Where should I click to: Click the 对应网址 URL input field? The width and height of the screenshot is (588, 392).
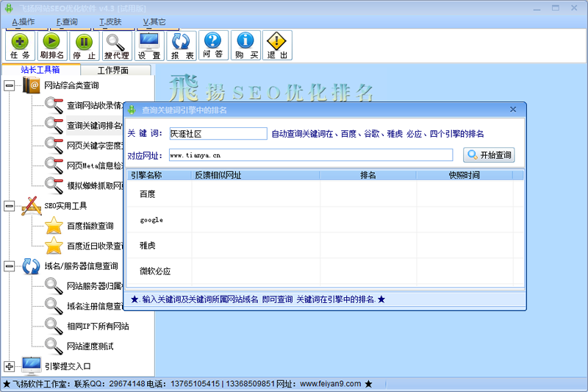point(311,155)
